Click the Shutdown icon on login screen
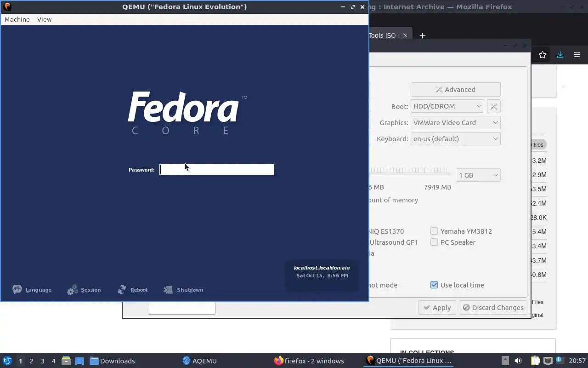Image resolution: width=588 pixels, height=368 pixels. pyautogui.click(x=168, y=290)
